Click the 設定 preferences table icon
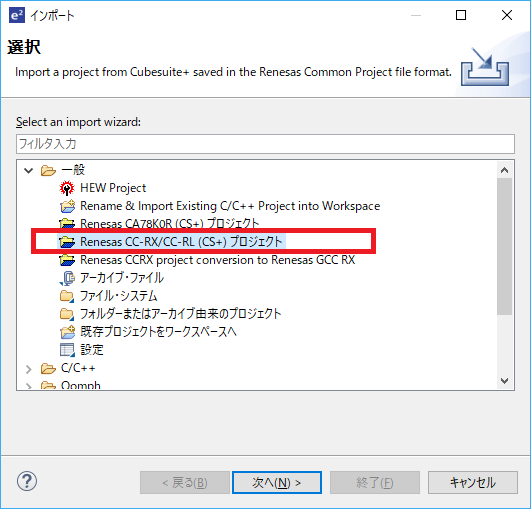The image size is (531, 509). click(67, 350)
